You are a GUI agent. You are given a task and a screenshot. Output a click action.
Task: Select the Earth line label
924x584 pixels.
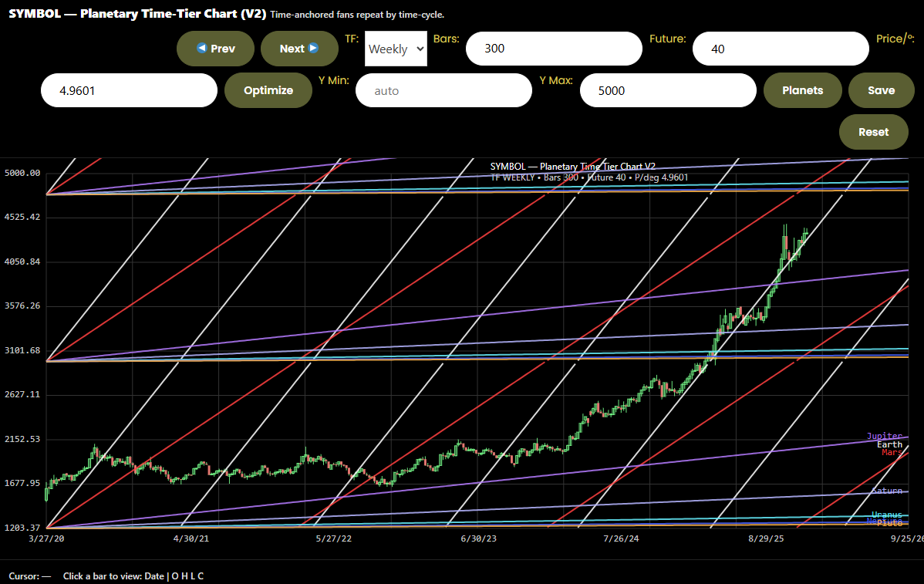point(889,444)
